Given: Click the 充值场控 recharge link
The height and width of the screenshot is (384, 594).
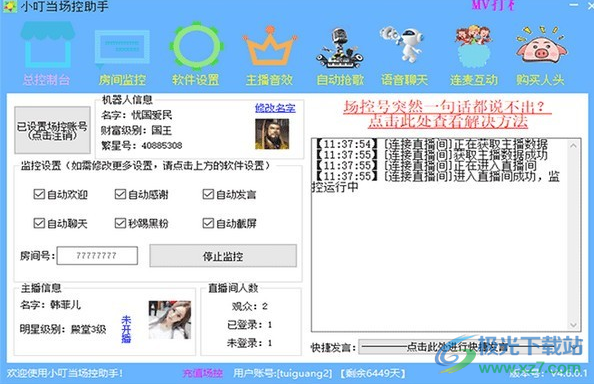Looking at the screenshot, I should tap(203, 373).
